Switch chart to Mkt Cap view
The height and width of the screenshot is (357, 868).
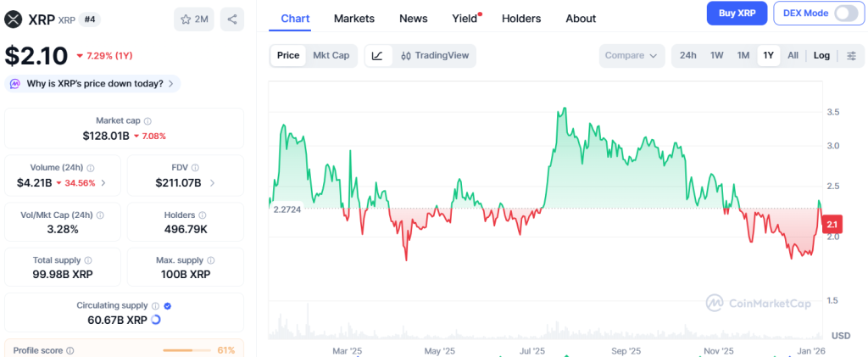point(331,56)
